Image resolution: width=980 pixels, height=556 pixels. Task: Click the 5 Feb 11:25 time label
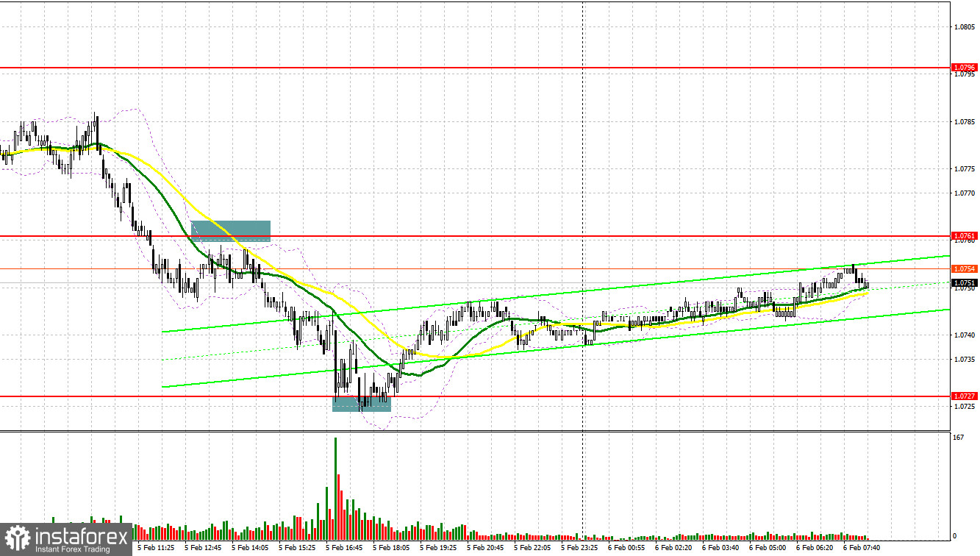(155, 548)
